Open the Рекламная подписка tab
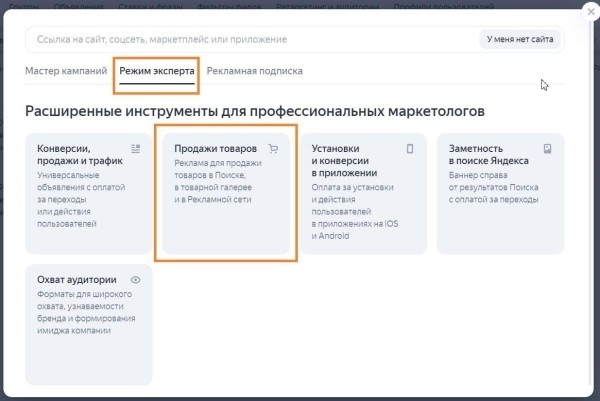Viewport: 600px width, 401px height. coord(254,71)
